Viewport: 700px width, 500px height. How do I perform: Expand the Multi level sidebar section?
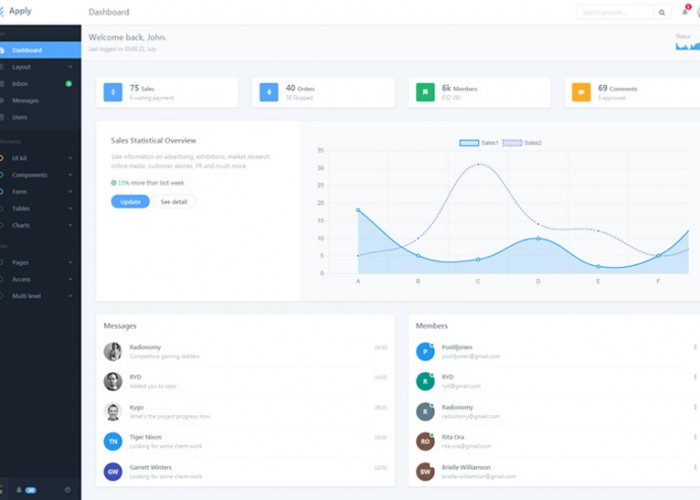point(41,296)
